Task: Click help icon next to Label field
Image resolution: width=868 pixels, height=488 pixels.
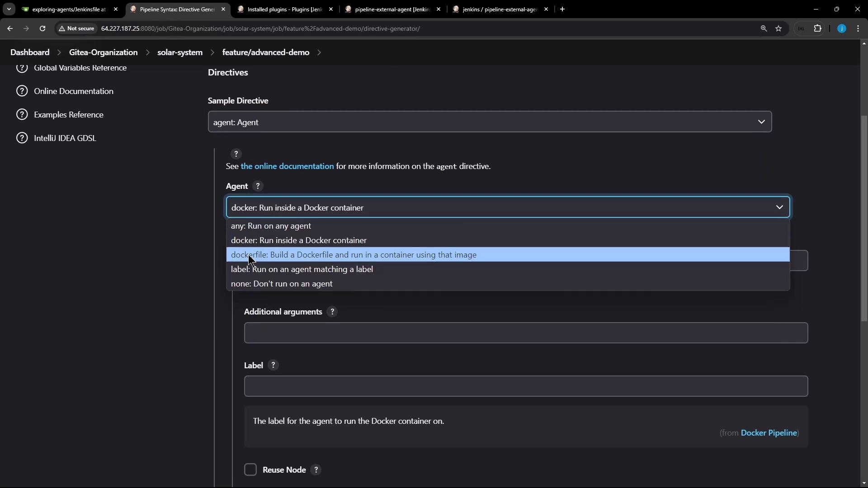Action: click(273, 365)
